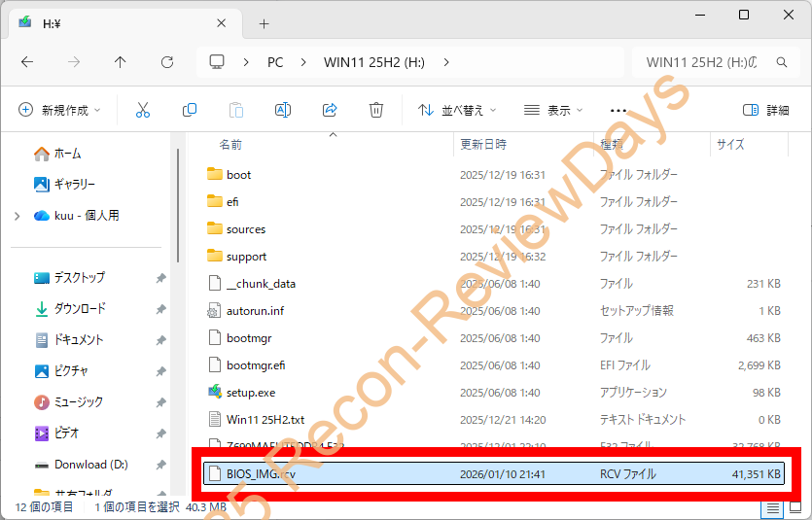Open the 新規作成 dropdown
Image resolution: width=812 pixels, height=520 pixels.
pos(59,110)
